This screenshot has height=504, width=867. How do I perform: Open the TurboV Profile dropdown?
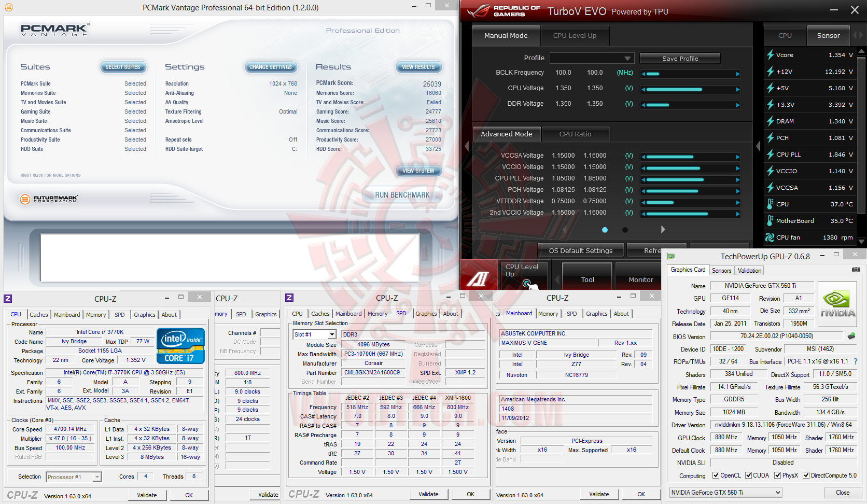pos(592,58)
